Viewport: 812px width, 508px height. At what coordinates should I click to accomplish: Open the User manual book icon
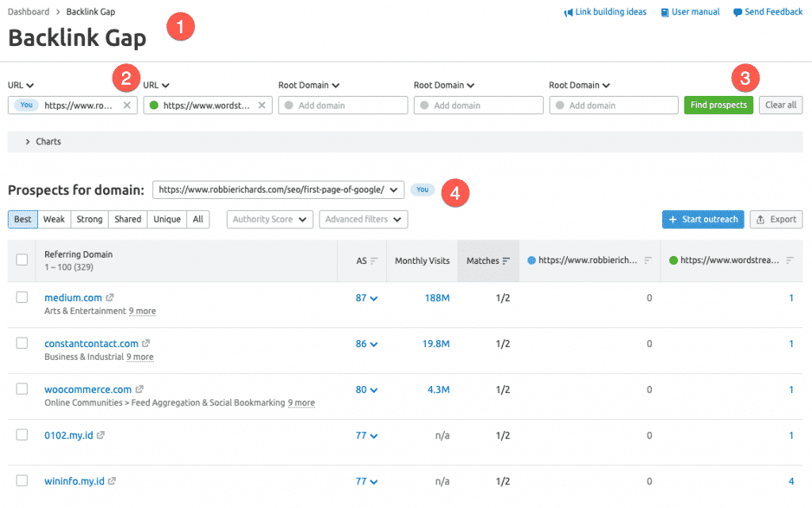click(664, 11)
